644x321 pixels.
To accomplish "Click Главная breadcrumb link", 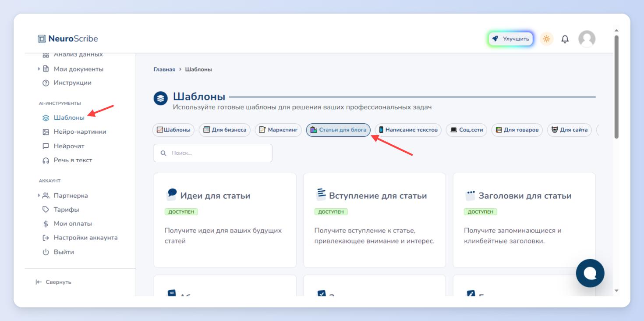I will pos(164,69).
